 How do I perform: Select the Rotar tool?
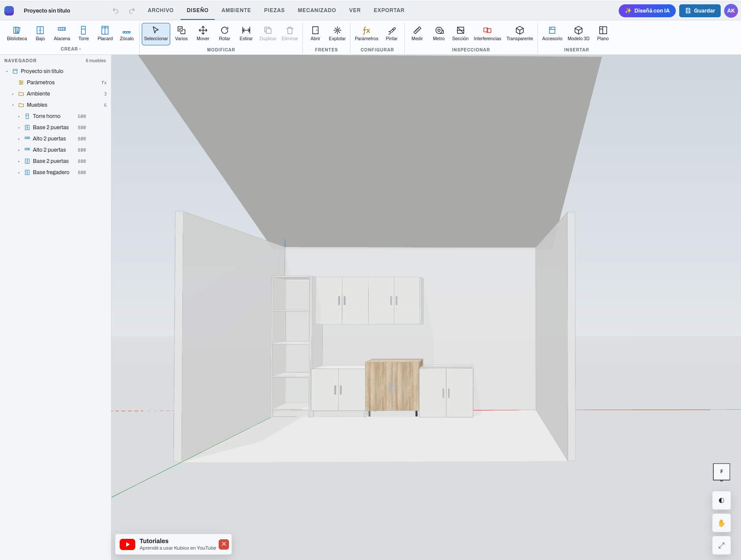click(225, 34)
